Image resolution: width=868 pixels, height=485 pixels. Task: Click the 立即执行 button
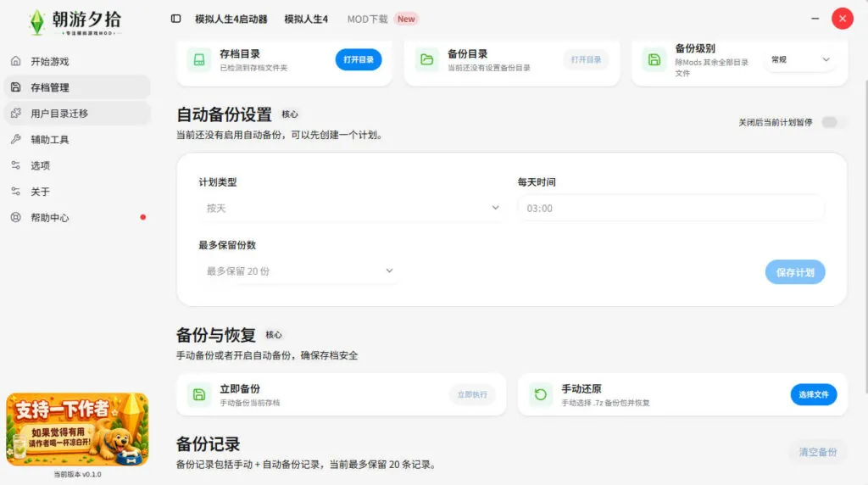pyautogui.click(x=472, y=394)
